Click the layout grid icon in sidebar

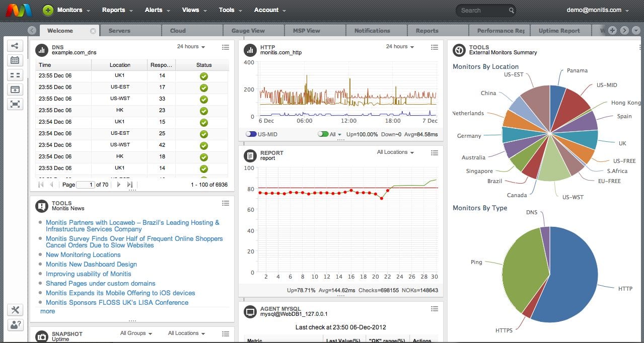(15, 75)
